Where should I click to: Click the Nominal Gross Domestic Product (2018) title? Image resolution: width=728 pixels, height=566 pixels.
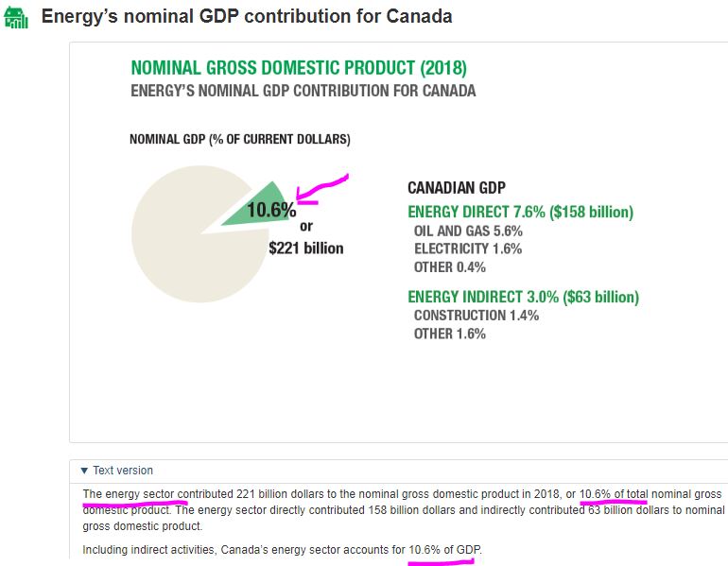click(298, 68)
